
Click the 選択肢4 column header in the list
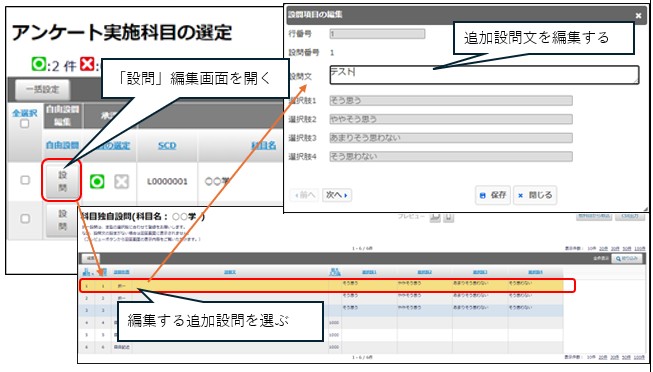[x=535, y=272]
